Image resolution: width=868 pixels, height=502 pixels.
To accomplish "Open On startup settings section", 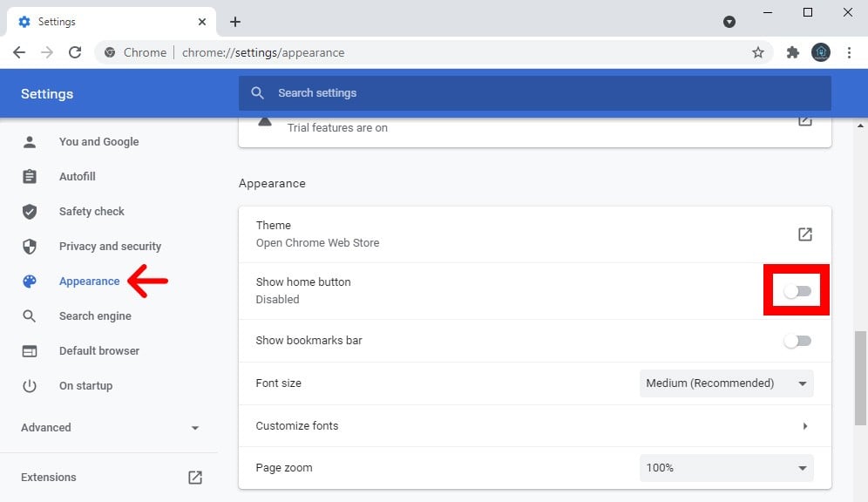I will click(x=85, y=386).
